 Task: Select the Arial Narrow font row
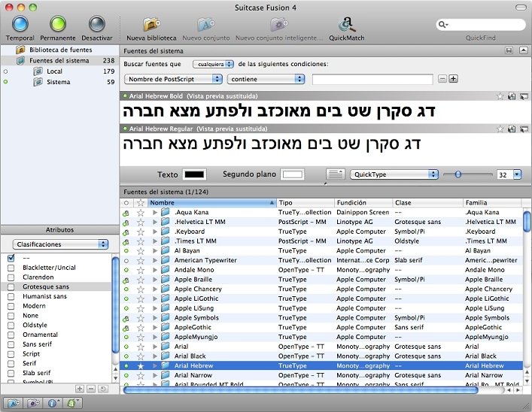tap(321, 375)
